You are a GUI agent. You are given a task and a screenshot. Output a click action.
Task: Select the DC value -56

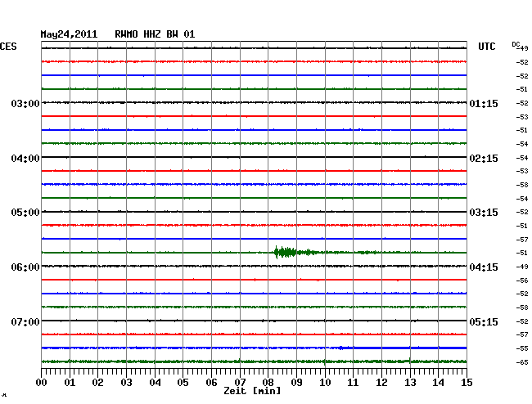click(522, 281)
